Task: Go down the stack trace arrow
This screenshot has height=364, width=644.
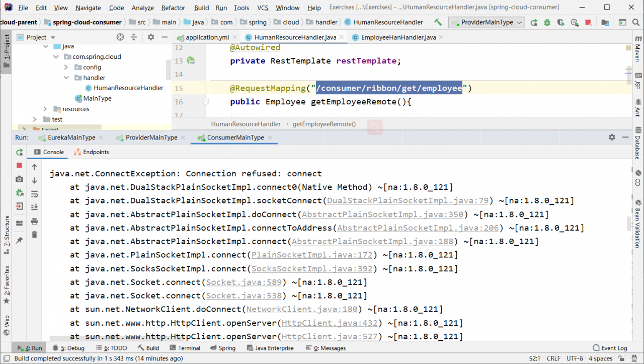Action: coord(34,180)
